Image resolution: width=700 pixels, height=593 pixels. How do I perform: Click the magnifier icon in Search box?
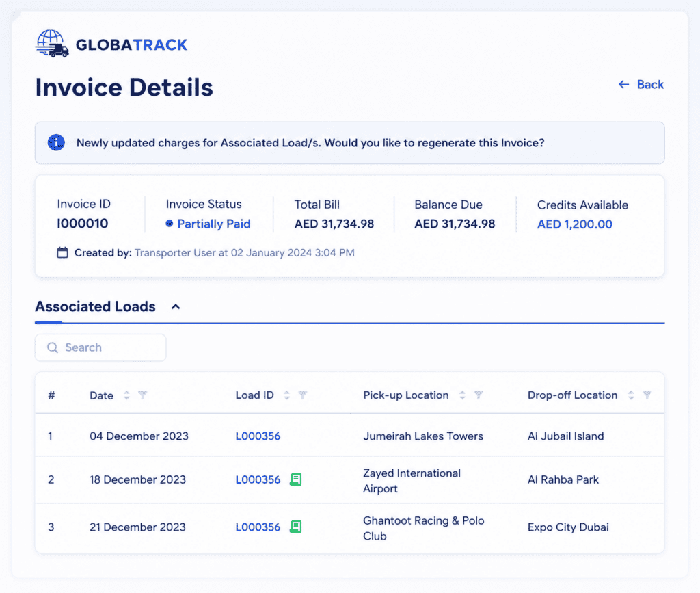pos(53,347)
